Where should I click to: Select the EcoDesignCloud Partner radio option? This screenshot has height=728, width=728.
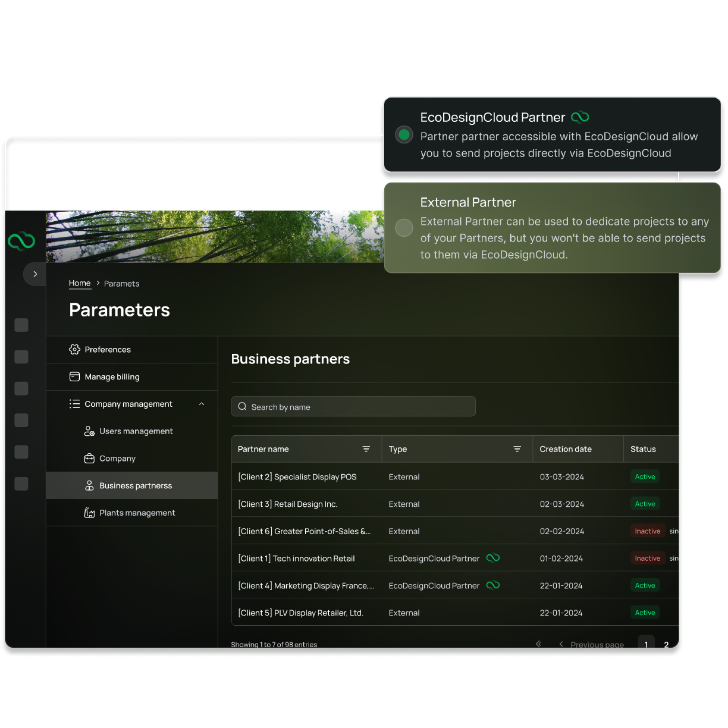[404, 135]
